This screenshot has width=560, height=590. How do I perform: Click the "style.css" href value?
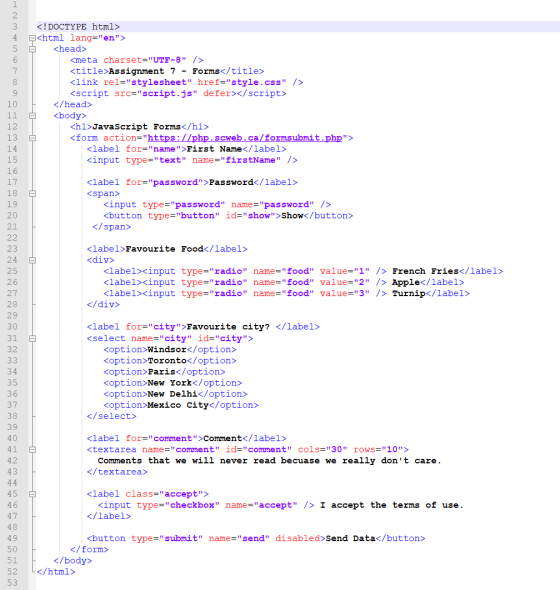(256, 82)
